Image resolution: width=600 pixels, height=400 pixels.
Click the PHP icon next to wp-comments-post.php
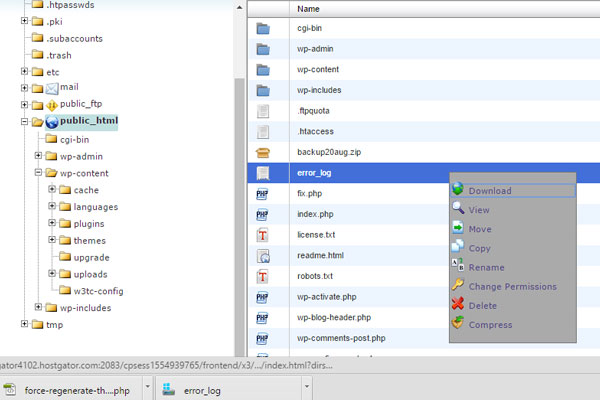[x=262, y=339]
